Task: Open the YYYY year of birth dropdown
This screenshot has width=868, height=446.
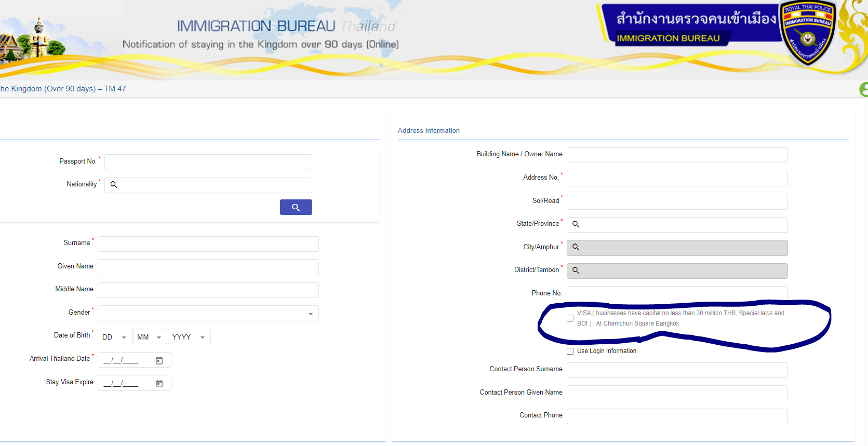Action: [x=189, y=337]
